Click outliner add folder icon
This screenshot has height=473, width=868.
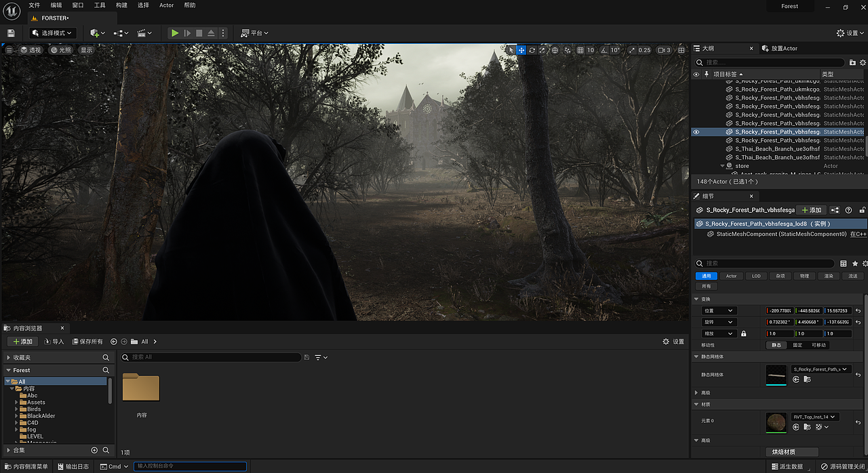852,62
